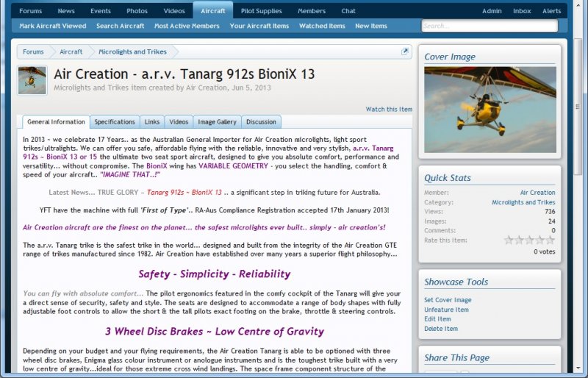Screen dimensions: 588x378
Task: Click Set Cover Image
Action: click(448, 300)
